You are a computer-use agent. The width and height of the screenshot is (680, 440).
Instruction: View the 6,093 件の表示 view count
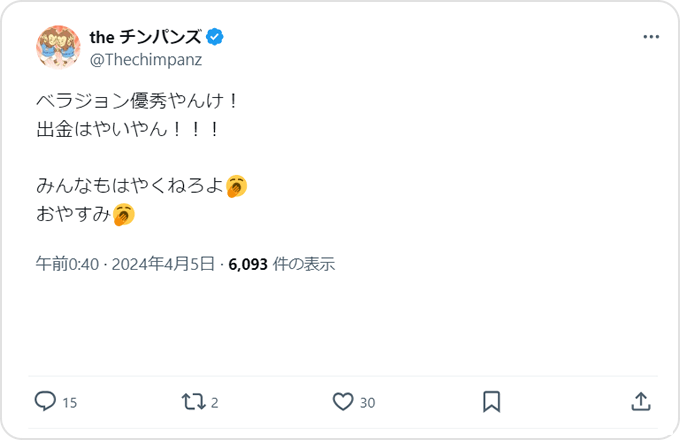pos(281,265)
